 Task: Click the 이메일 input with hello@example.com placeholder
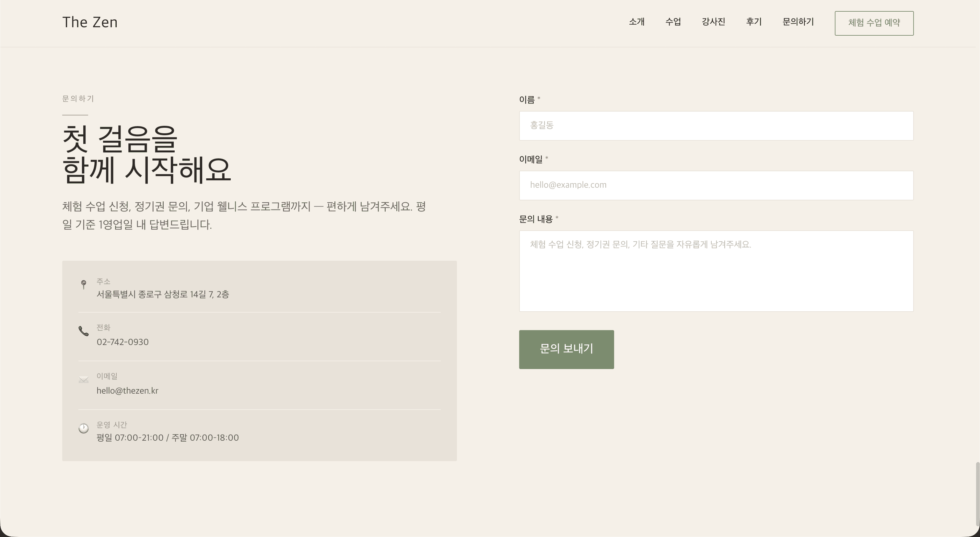coord(716,185)
